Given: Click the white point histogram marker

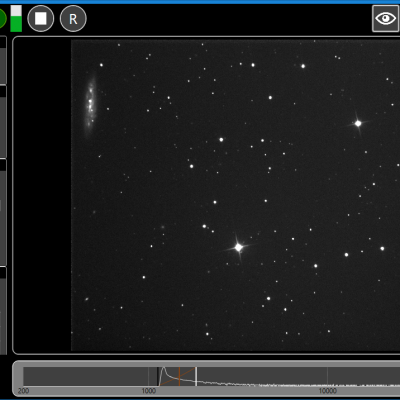Looking at the screenshot, I should [196, 376].
